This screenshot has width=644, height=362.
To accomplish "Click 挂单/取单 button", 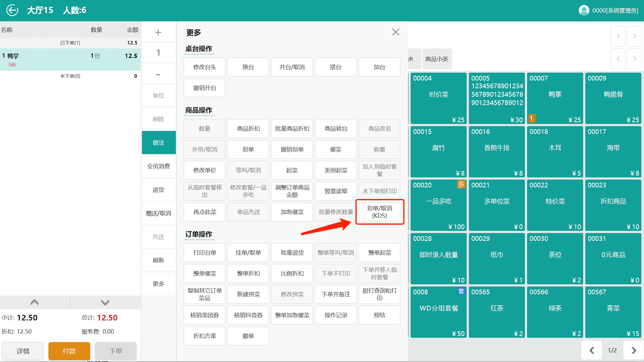I will [x=248, y=252].
